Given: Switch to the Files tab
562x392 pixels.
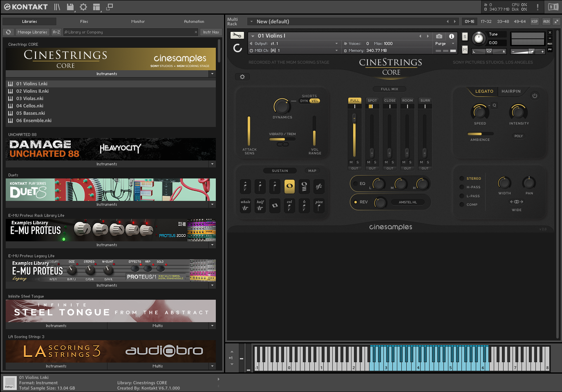Looking at the screenshot, I should pyautogui.click(x=84, y=21).
